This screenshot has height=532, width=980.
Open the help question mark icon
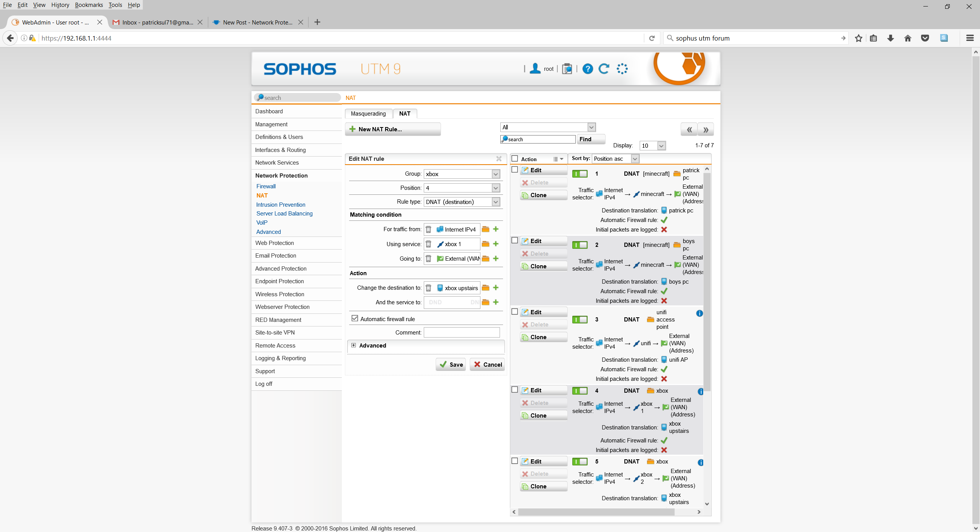[588, 69]
